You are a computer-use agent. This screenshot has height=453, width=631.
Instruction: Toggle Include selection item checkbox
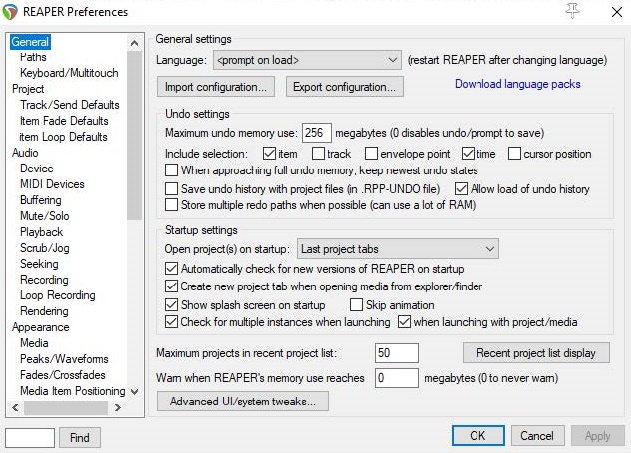[269, 154]
